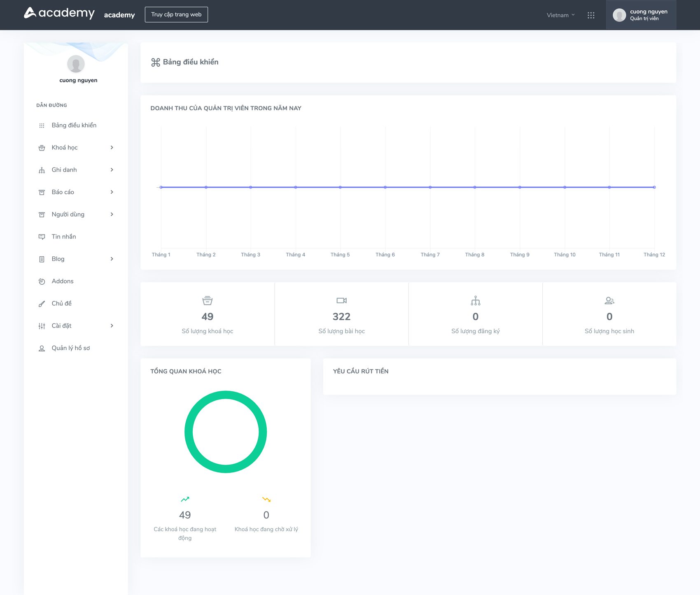Screen dimensions: 700x595
Task: Click the Khoá học sidebar icon
Action: [42, 148]
